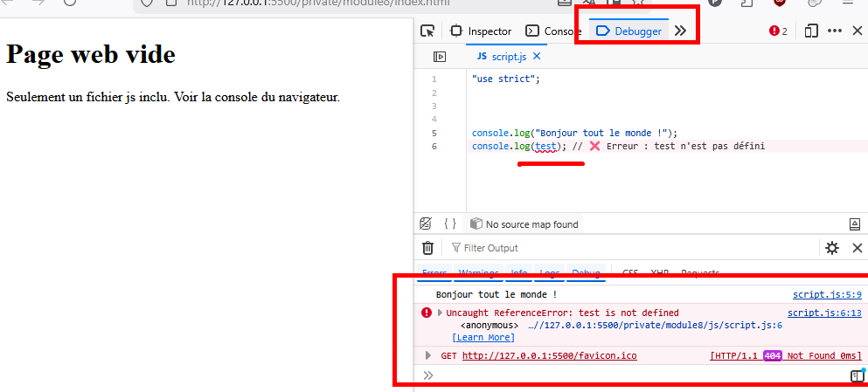This screenshot has width=868, height=392.
Task: Toggle the right debugger pane icon
Action: 855,224
